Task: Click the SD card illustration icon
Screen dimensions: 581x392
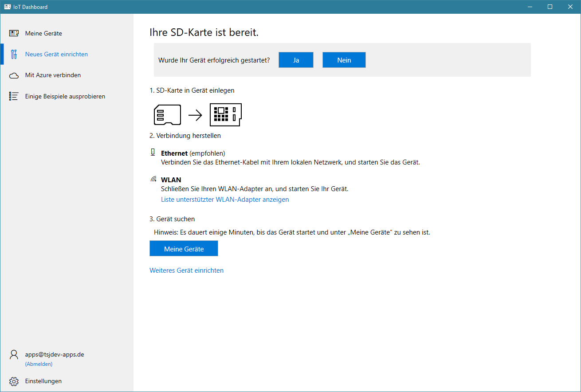Action: click(167, 115)
